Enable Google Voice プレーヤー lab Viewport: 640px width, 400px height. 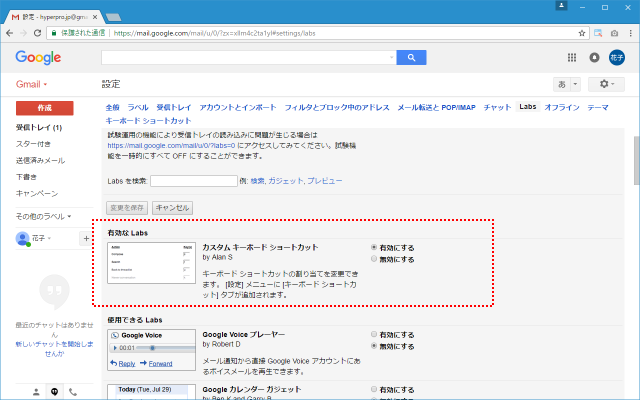coord(373,334)
